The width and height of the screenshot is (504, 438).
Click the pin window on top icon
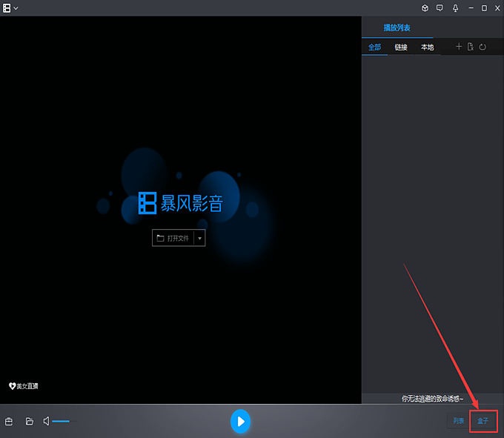point(456,8)
